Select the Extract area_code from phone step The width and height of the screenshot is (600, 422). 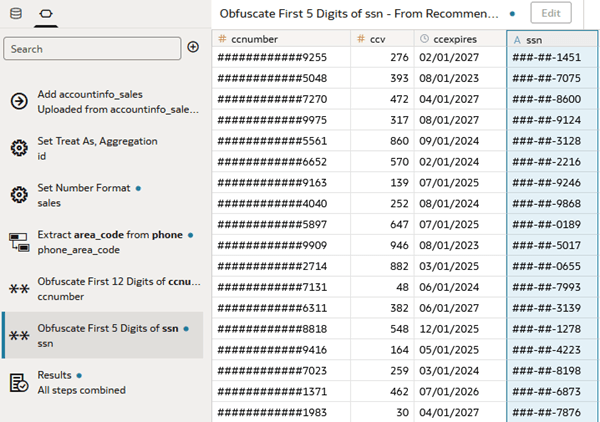click(x=103, y=242)
